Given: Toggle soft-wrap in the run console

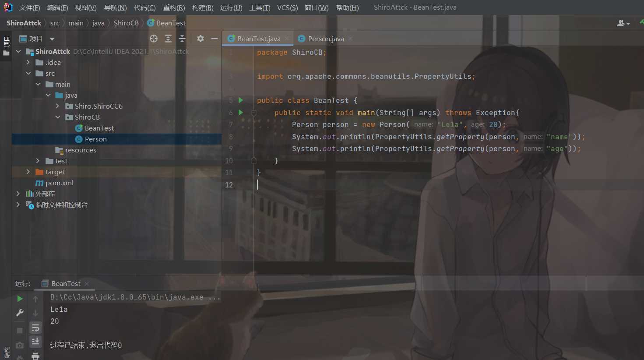Looking at the screenshot, I should (x=35, y=328).
